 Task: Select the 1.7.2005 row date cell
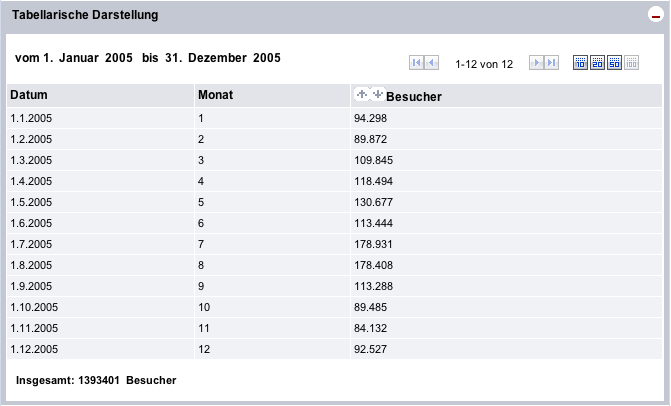[32, 244]
